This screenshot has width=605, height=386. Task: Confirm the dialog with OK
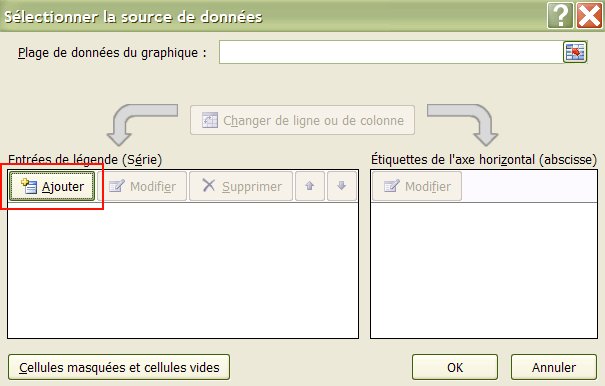tap(455, 367)
